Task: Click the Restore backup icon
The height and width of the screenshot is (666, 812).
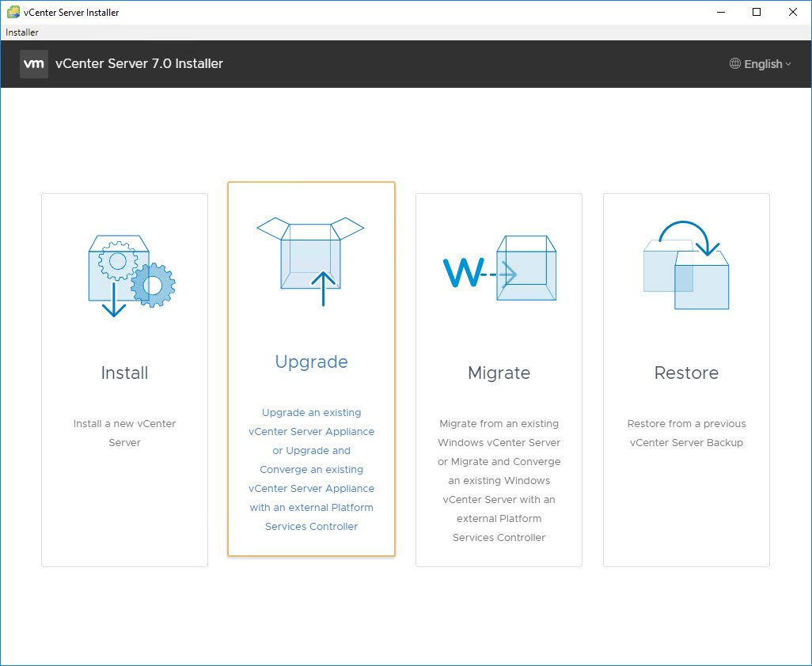Action: [685, 267]
